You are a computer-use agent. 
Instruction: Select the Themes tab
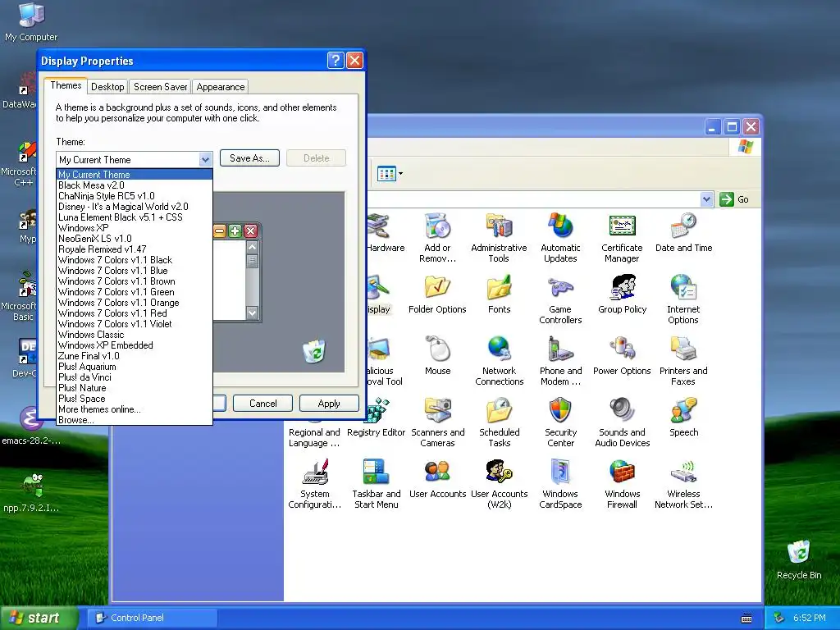click(x=66, y=85)
